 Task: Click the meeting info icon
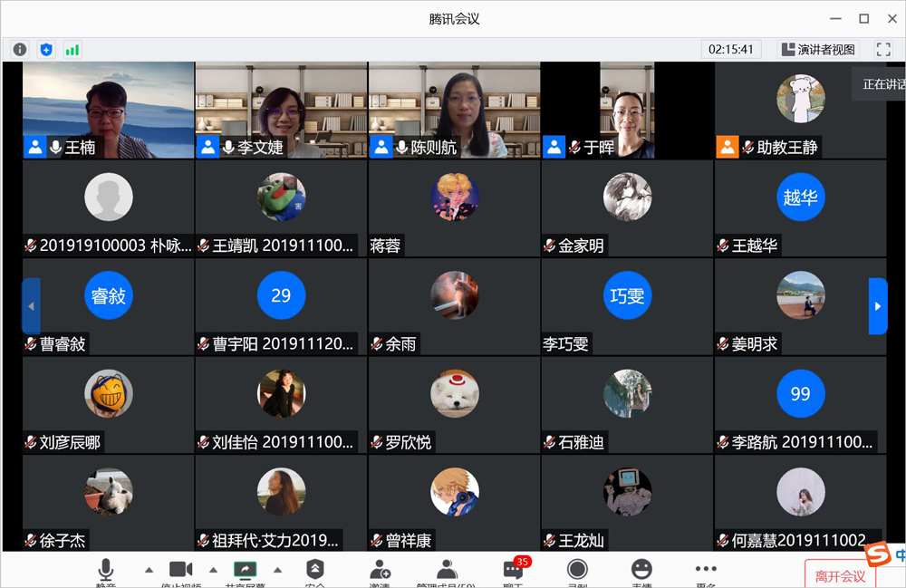(19, 50)
